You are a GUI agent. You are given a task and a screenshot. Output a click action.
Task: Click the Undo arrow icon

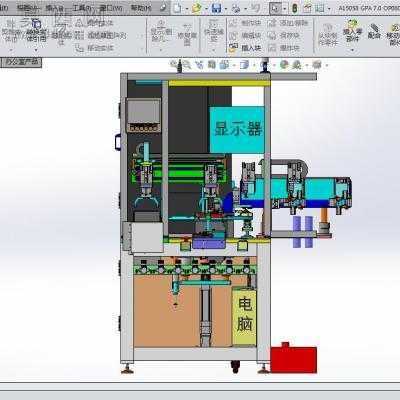coord(256,8)
